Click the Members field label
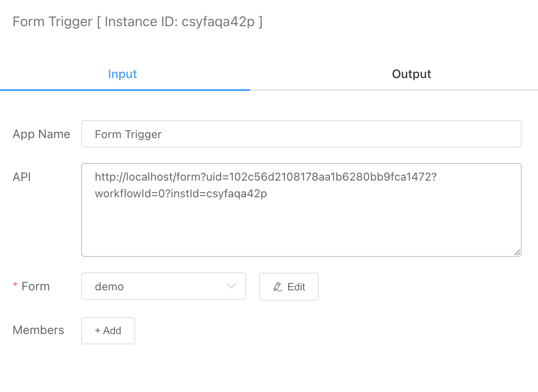Viewport: 538px width, 392px height. (x=39, y=330)
